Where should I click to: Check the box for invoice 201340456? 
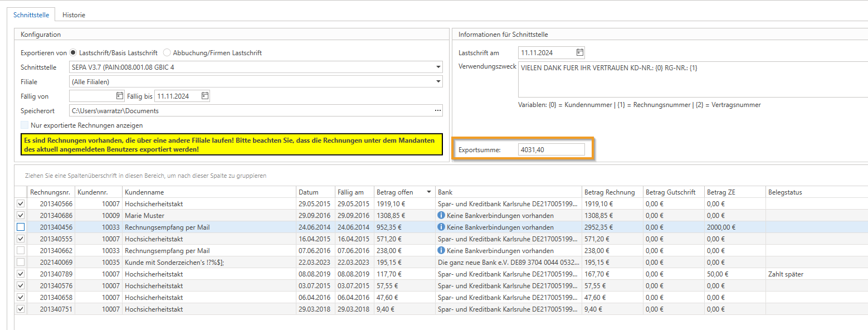click(21, 227)
